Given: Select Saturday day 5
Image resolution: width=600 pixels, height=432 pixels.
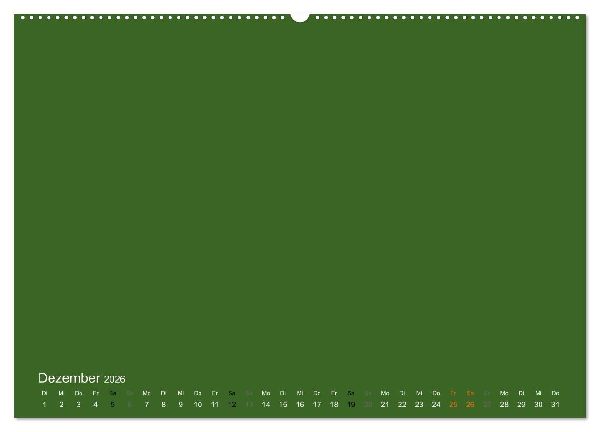Looking at the screenshot, I should (x=112, y=404).
